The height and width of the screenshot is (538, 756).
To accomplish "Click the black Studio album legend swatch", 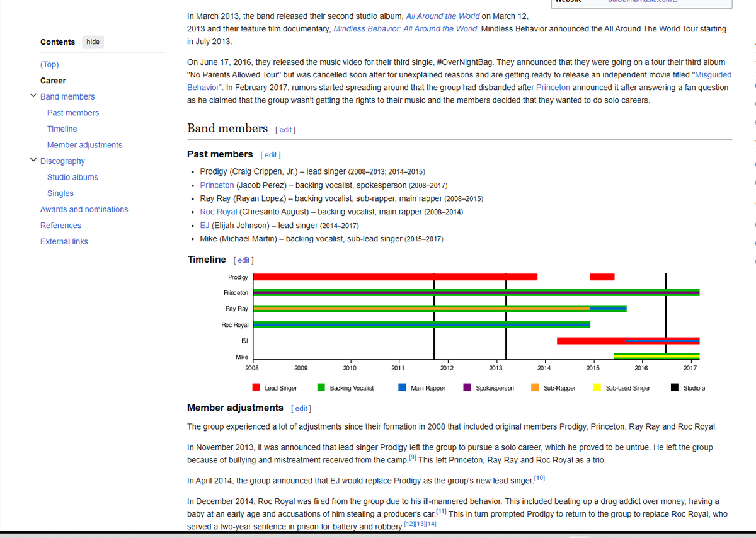I will point(675,387).
